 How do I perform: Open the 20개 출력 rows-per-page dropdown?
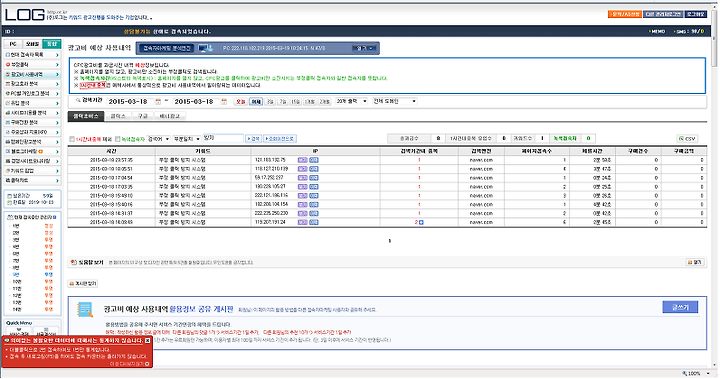352,101
